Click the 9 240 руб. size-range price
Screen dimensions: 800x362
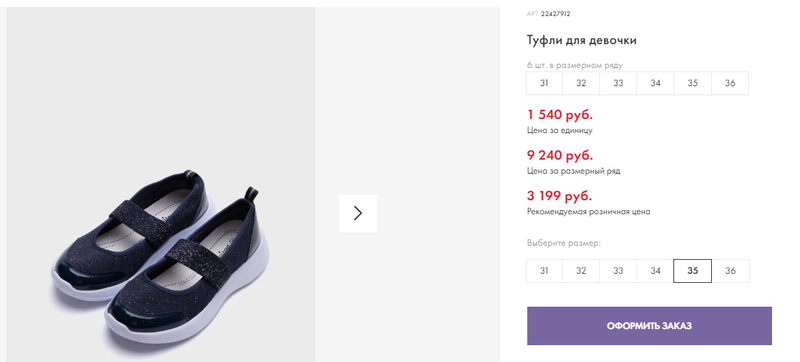coord(560,155)
